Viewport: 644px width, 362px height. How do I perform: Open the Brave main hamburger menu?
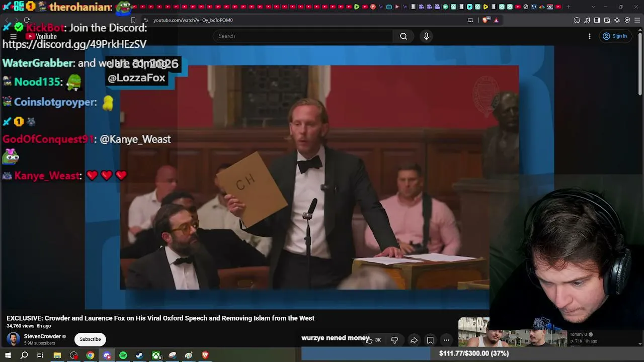tap(637, 20)
